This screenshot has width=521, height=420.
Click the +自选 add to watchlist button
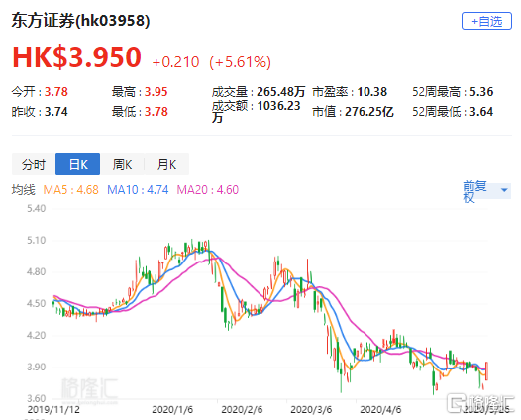486,21
